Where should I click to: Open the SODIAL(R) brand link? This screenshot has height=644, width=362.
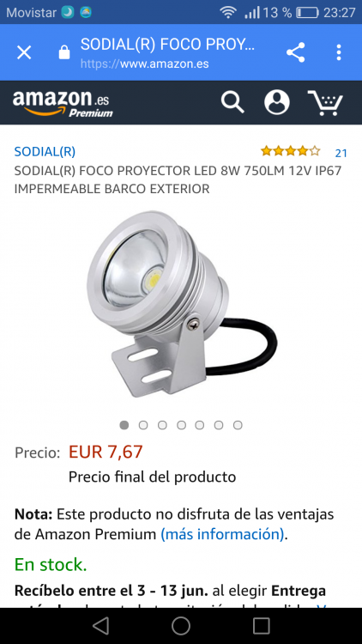click(x=45, y=151)
